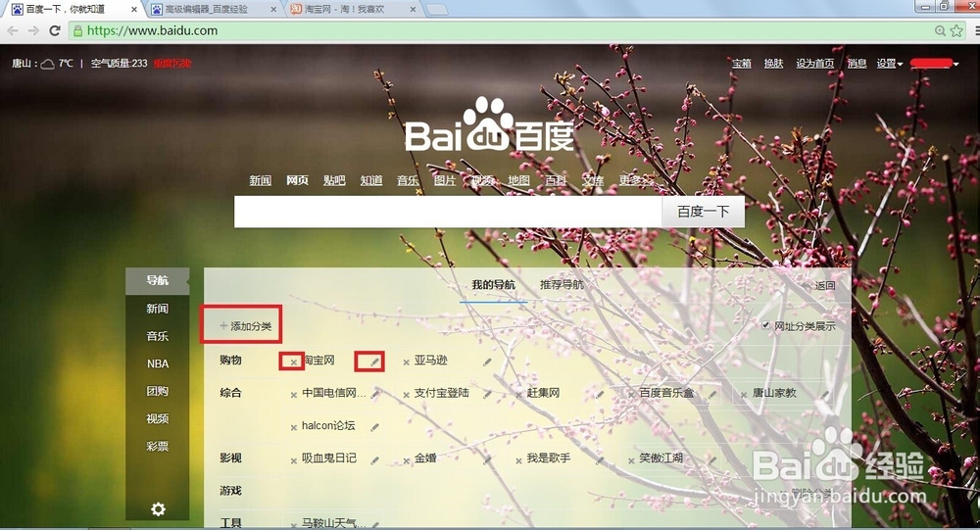
Task: Edit halcon论坛 pencil icon
Action: [x=374, y=427]
